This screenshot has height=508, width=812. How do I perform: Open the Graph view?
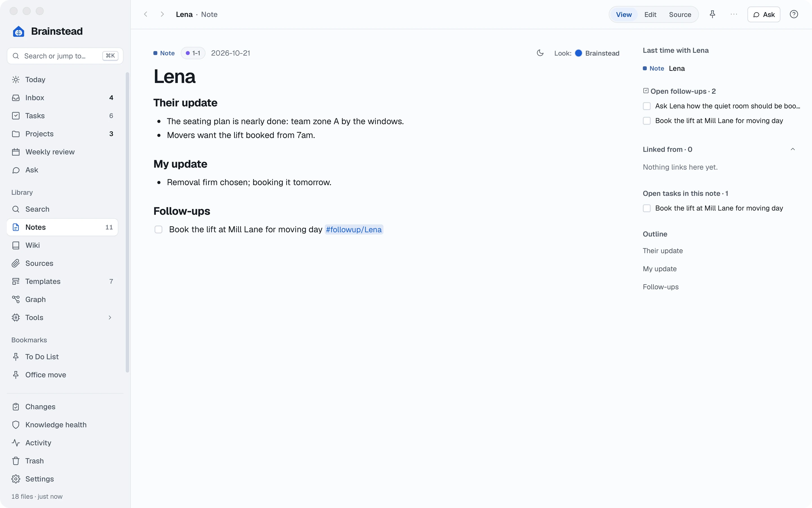click(62, 299)
